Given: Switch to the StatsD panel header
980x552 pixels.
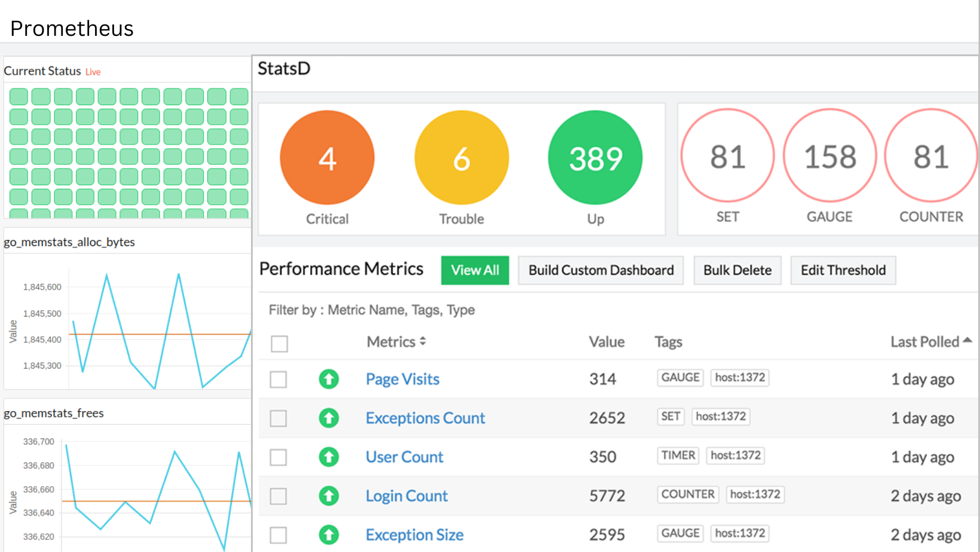Looking at the screenshot, I should coord(284,68).
